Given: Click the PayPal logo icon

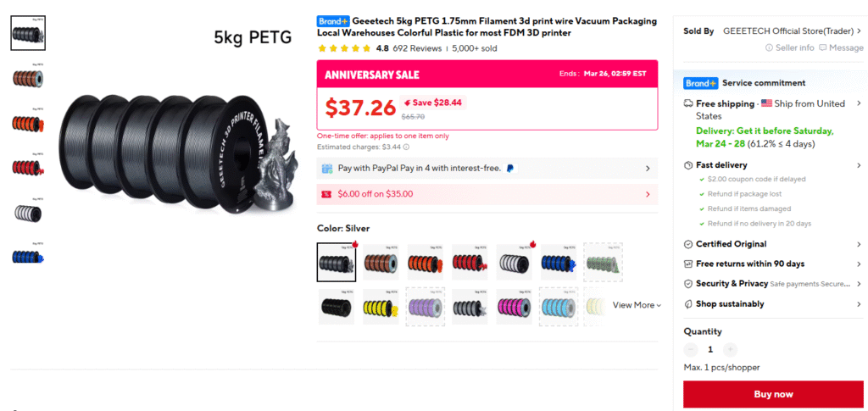Looking at the screenshot, I should (510, 169).
